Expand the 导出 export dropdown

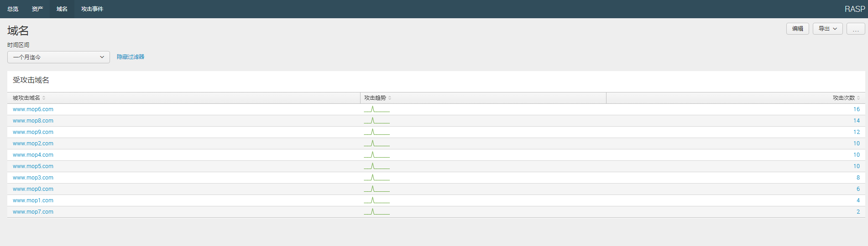827,29
